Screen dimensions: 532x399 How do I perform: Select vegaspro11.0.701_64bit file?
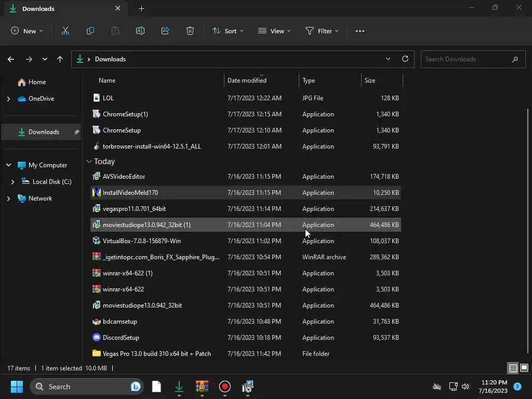pos(246,209)
